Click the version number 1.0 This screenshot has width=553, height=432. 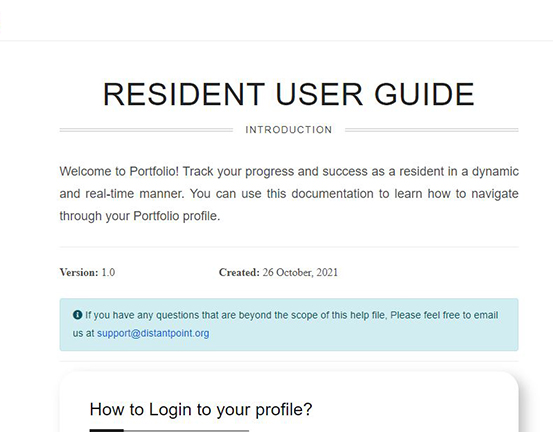108,273
